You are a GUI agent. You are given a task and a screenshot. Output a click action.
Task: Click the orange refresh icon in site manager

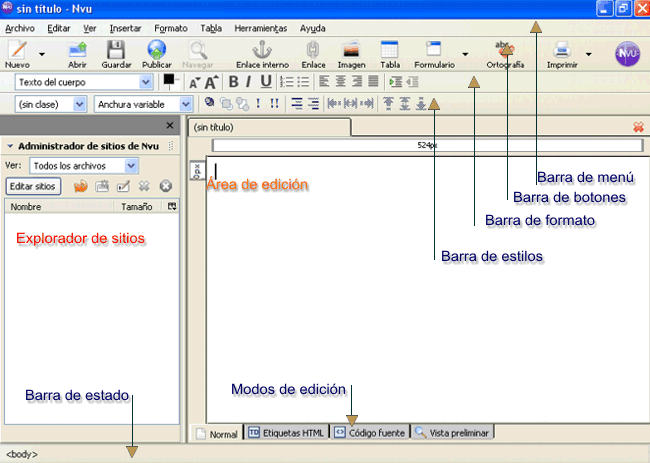pos(81,186)
